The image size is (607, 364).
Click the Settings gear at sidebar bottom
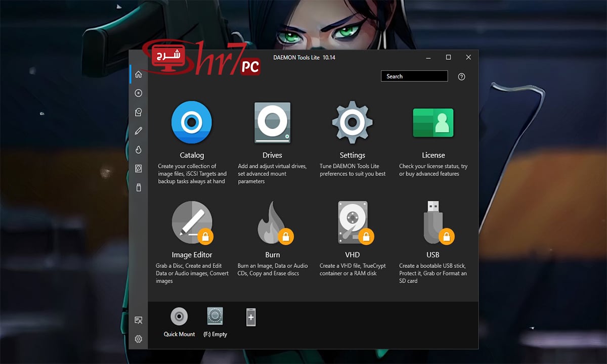pyautogui.click(x=138, y=339)
